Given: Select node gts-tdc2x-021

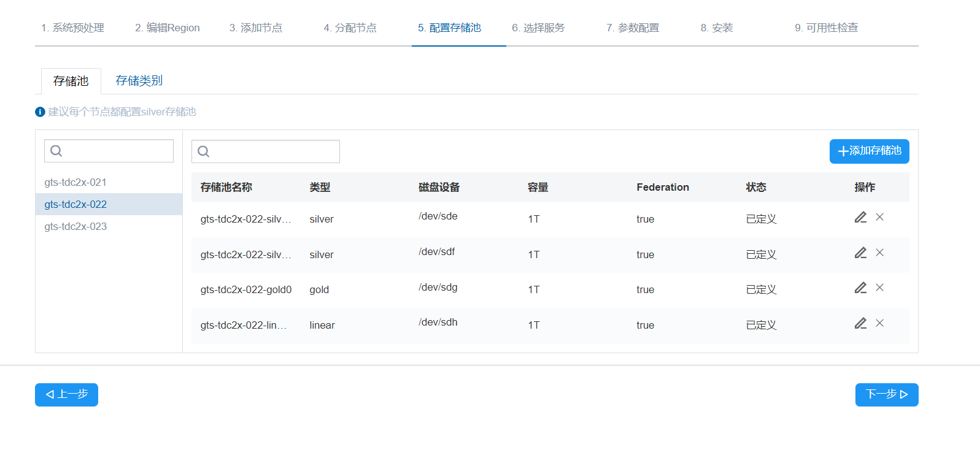Looking at the screenshot, I should point(109,182).
